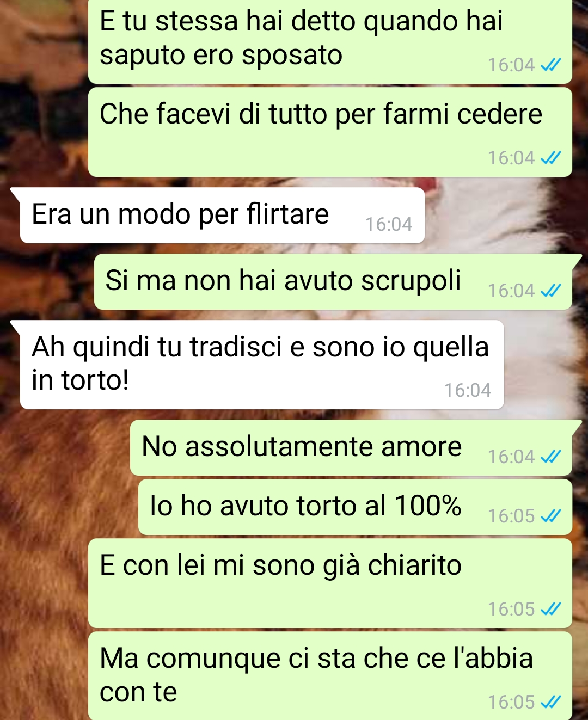The width and height of the screenshot is (588, 720).
Task: Select the message "Era un modo per flirtare"
Action: point(222,216)
